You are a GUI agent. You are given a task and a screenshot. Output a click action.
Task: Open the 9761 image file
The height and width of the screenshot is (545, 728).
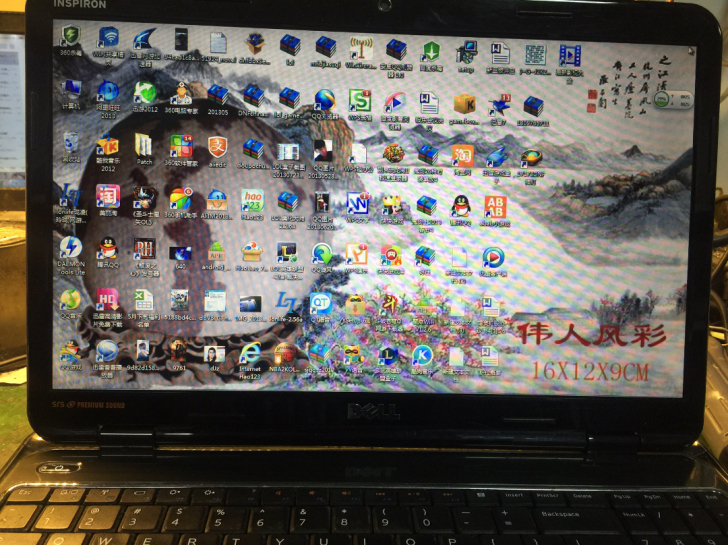(178, 352)
